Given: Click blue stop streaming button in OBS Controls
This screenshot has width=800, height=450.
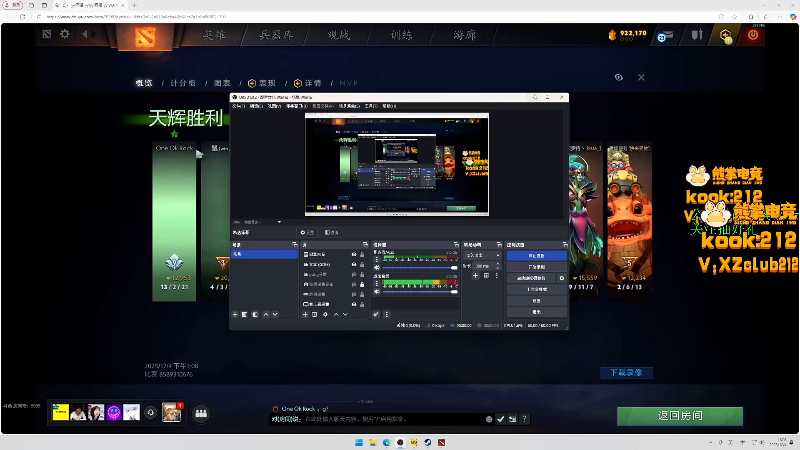Looking at the screenshot, I should point(536,256).
